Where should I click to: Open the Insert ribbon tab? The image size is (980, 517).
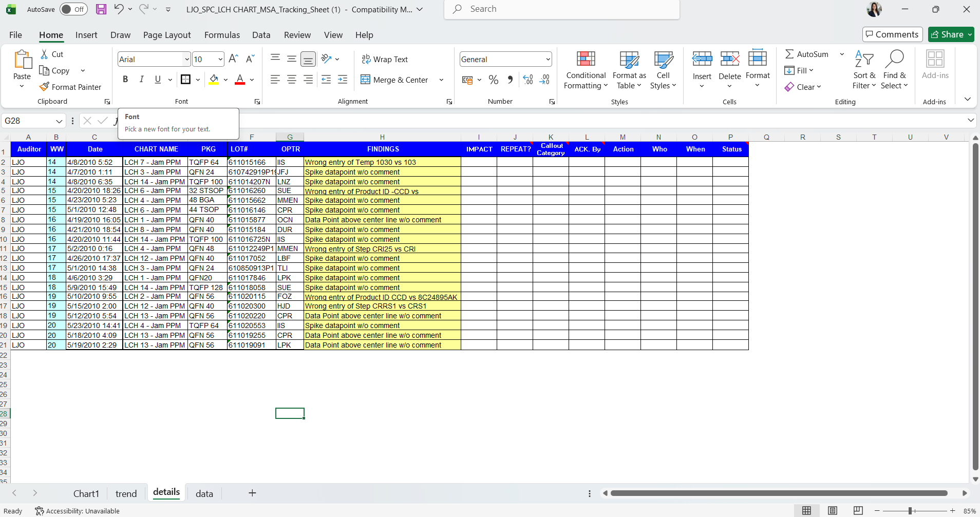pos(86,35)
